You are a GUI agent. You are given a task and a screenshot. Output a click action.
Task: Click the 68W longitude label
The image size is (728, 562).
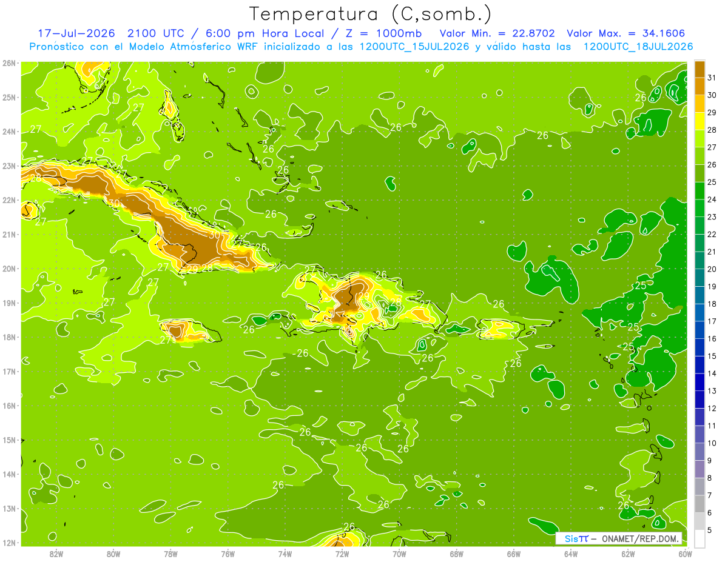[456, 554]
